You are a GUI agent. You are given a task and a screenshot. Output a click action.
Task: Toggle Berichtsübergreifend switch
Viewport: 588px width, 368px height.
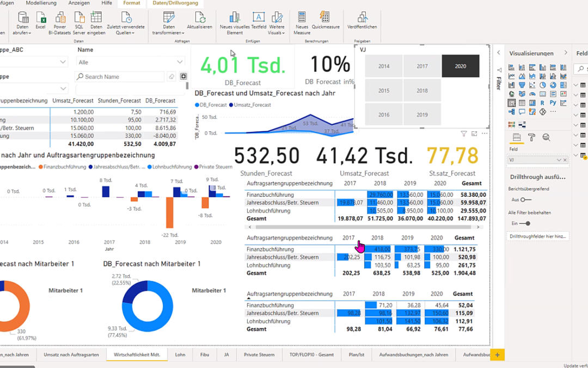526,200
